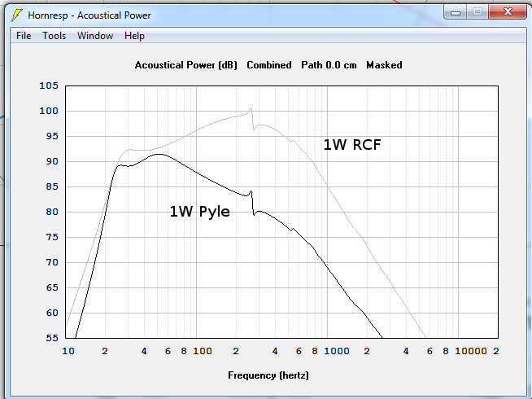Click the 70 dB y-axis value
Image resolution: width=532 pixels, height=399 pixels.
click(52, 262)
